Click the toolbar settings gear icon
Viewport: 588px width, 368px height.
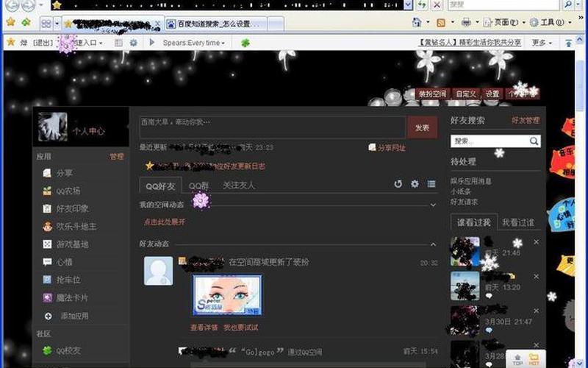point(134,43)
